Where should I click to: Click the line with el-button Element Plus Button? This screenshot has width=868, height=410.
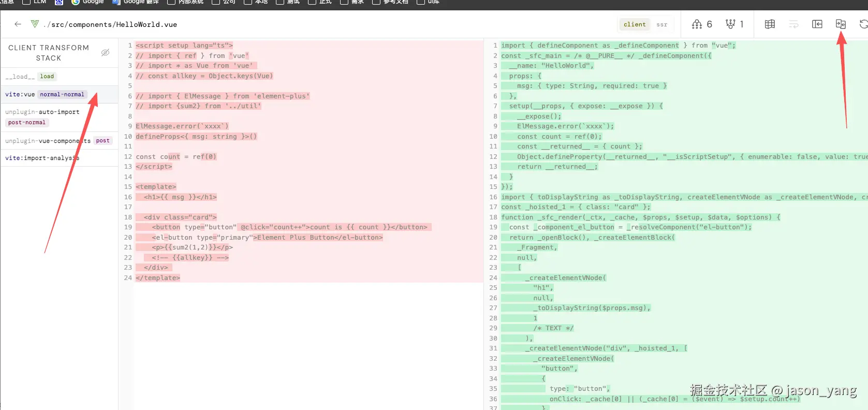[x=267, y=238]
